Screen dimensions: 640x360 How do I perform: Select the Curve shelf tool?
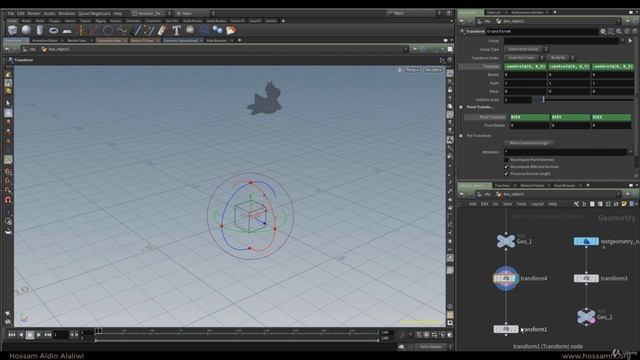click(x=122, y=30)
